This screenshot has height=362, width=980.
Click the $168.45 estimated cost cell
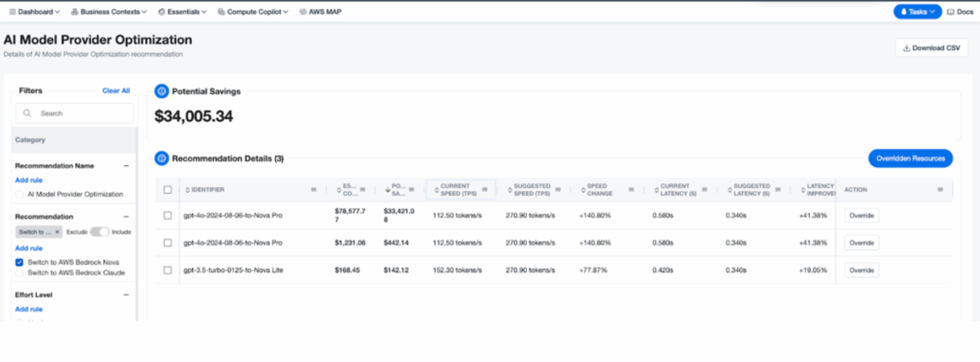click(x=348, y=270)
